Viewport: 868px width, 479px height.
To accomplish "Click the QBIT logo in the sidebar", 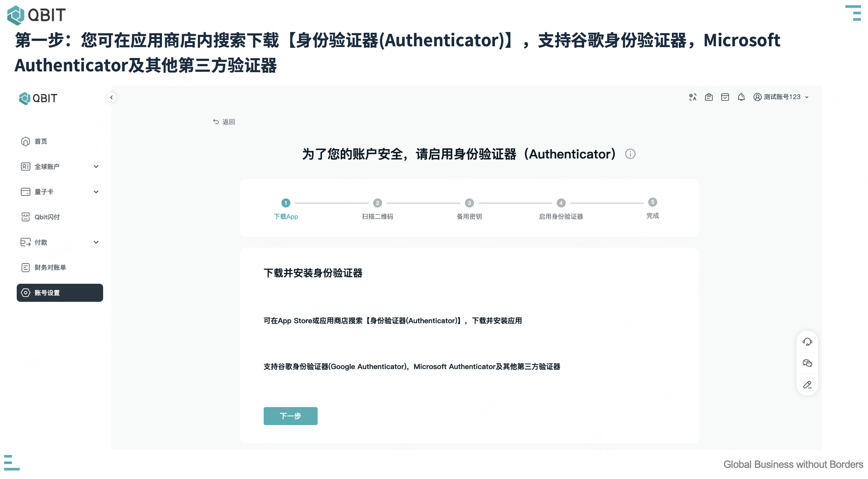I will tap(38, 99).
